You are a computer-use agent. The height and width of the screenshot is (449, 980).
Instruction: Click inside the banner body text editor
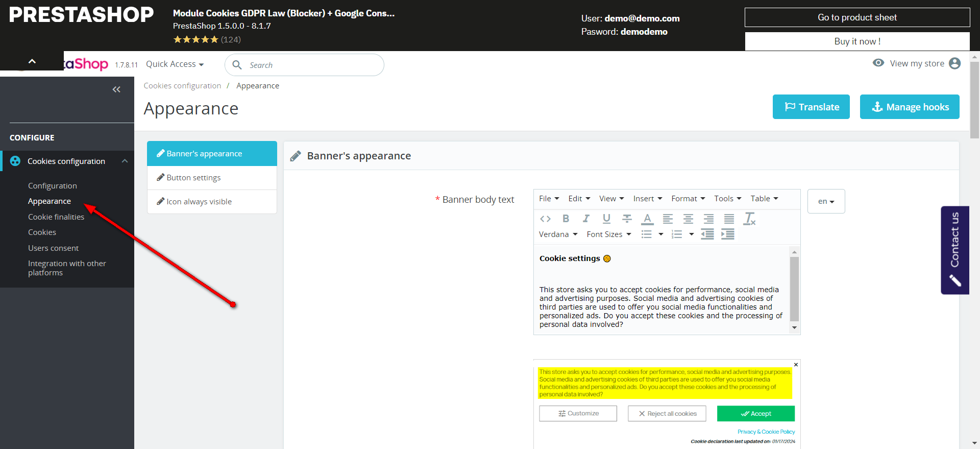click(x=661, y=290)
